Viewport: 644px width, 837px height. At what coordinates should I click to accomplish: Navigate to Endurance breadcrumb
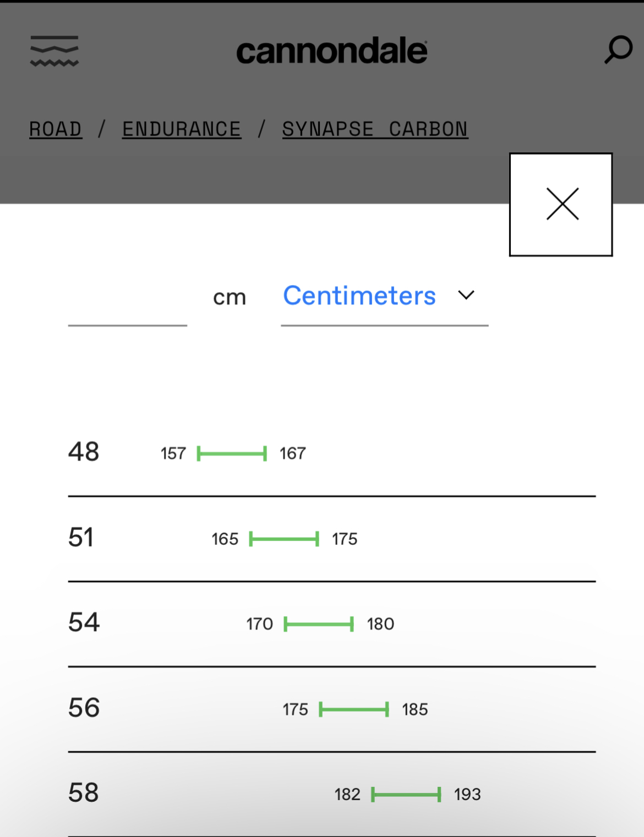point(182,129)
